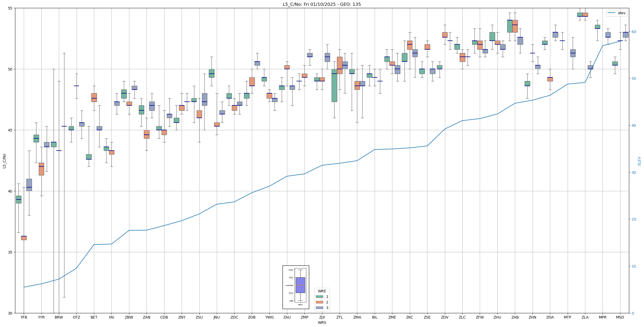Click the orange WRE 2 legend swatch
The height and width of the screenshot is (327, 644).
(x=319, y=302)
